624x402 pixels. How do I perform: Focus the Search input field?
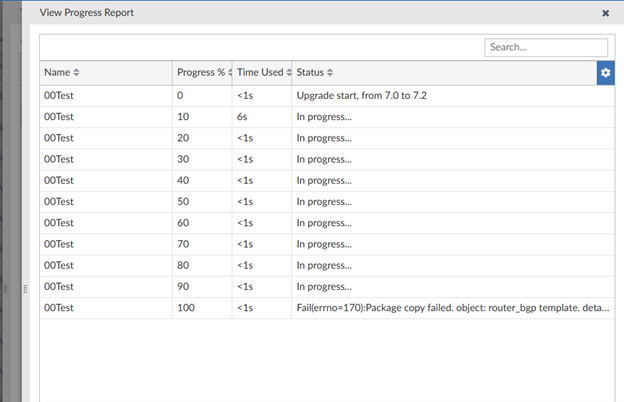point(546,47)
